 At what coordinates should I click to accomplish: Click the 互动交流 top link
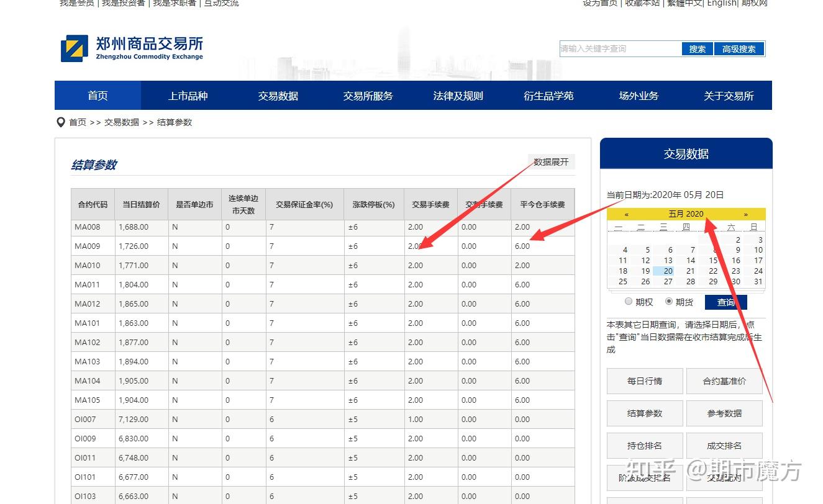[x=221, y=3]
